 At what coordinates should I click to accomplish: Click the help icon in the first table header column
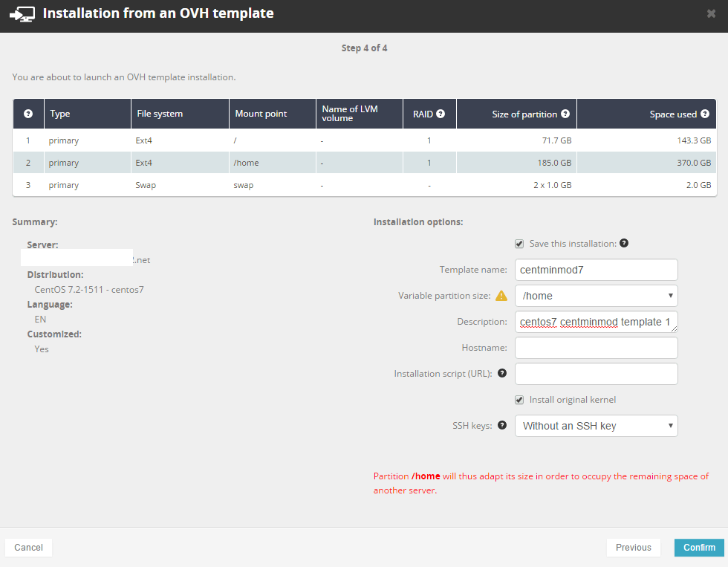(x=28, y=114)
